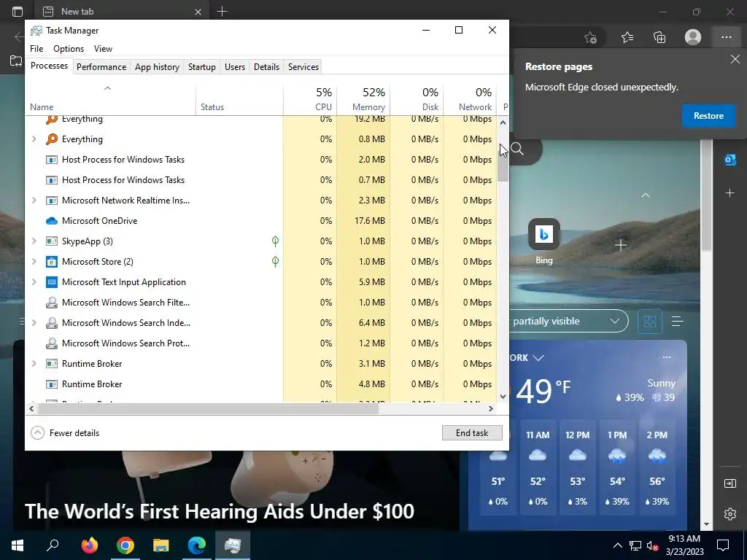The height and width of the screenshot is (560, 747).
Task: Sort processes by the Name column
Action: (x=110, y=100)
